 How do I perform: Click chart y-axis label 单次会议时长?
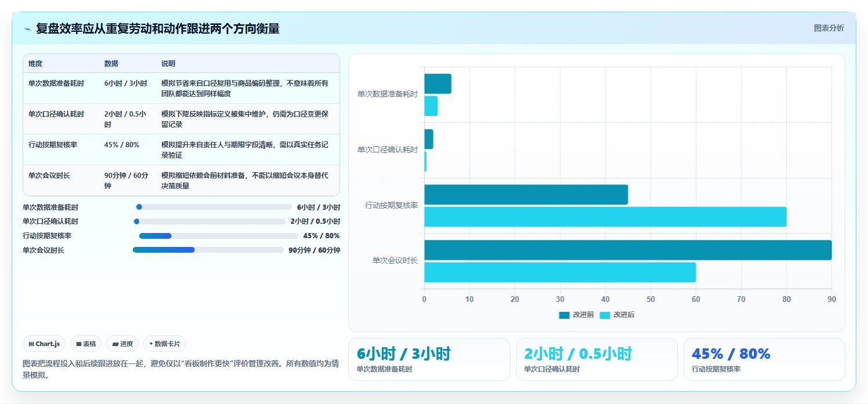[395, 261]
